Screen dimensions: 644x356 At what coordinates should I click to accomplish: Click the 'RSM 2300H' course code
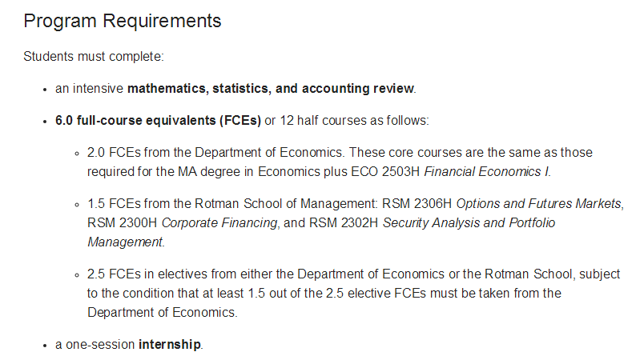tap(123, 222)
